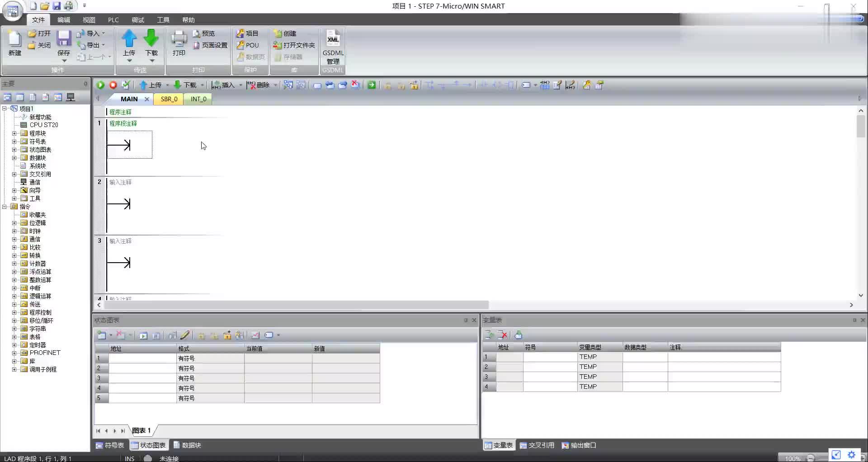
Task: Click the Save icon in the ribbon
Action: [64, 39]
